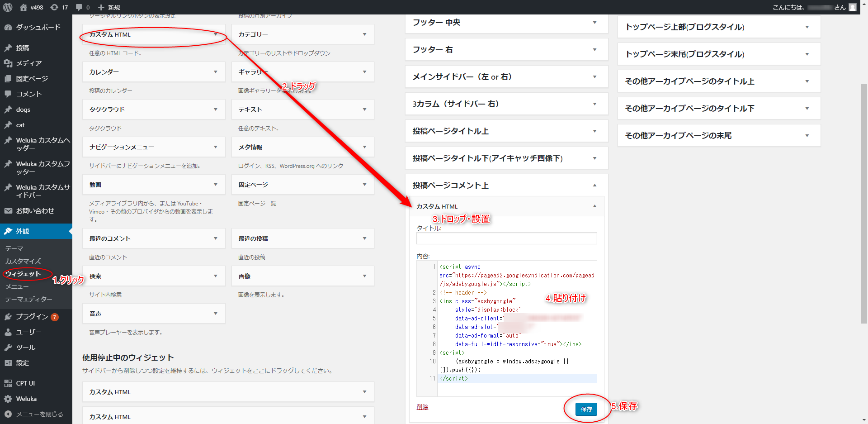Open the テーマエディター submenu item

(28, 299)
